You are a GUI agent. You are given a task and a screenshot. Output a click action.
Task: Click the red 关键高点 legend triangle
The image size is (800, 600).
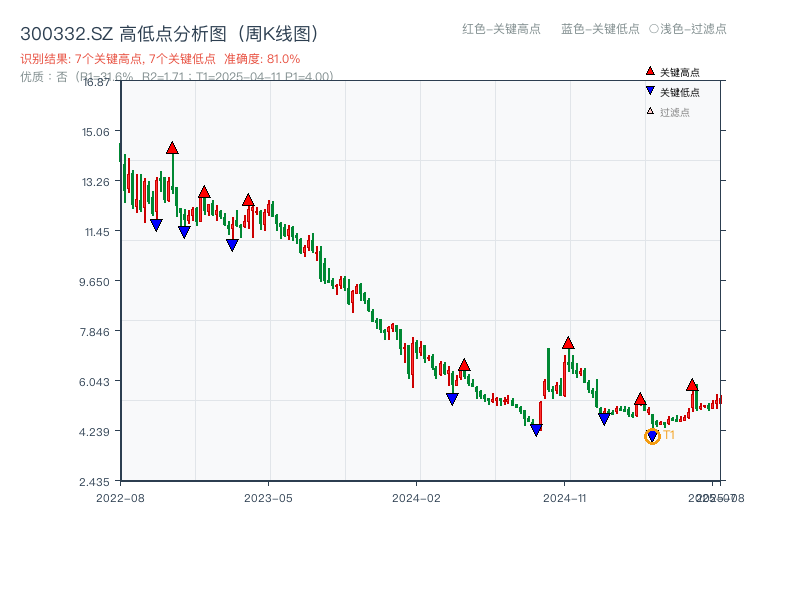(650, 72)
